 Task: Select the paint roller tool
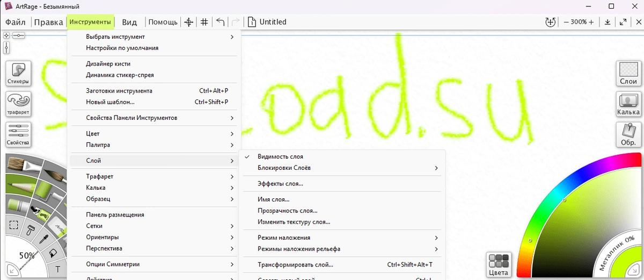point(46,190)
